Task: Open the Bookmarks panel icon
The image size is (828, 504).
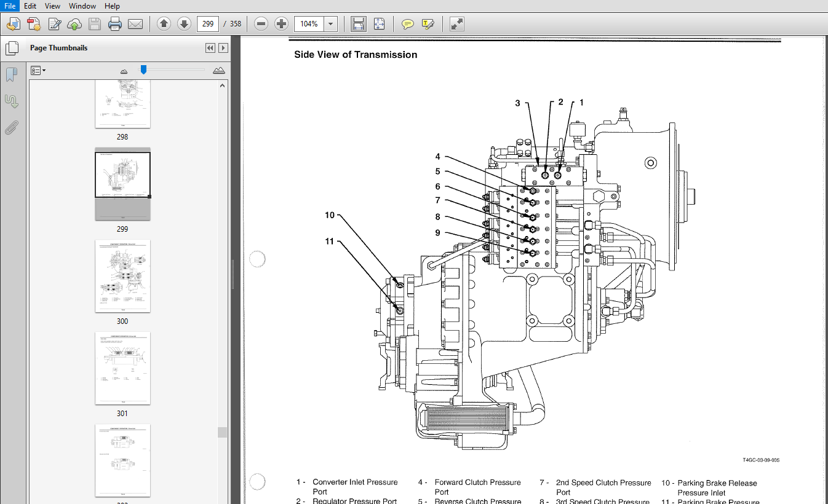Action: pos(11,75)
